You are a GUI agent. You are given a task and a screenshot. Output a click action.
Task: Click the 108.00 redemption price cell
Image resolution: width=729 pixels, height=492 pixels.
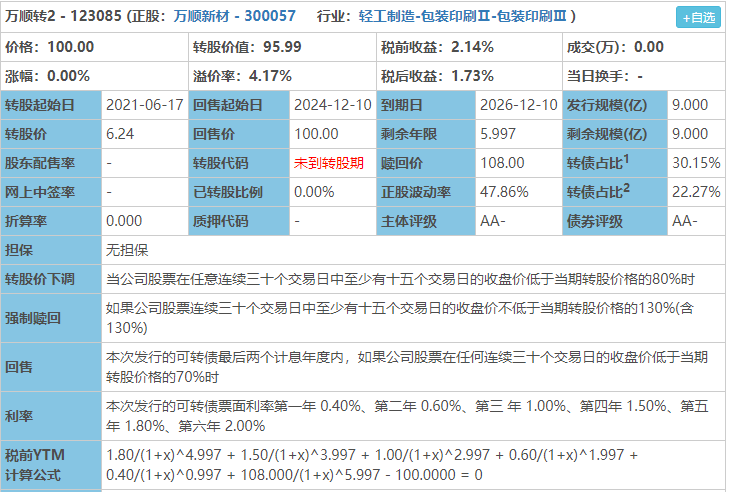click(x=518, y=163)
